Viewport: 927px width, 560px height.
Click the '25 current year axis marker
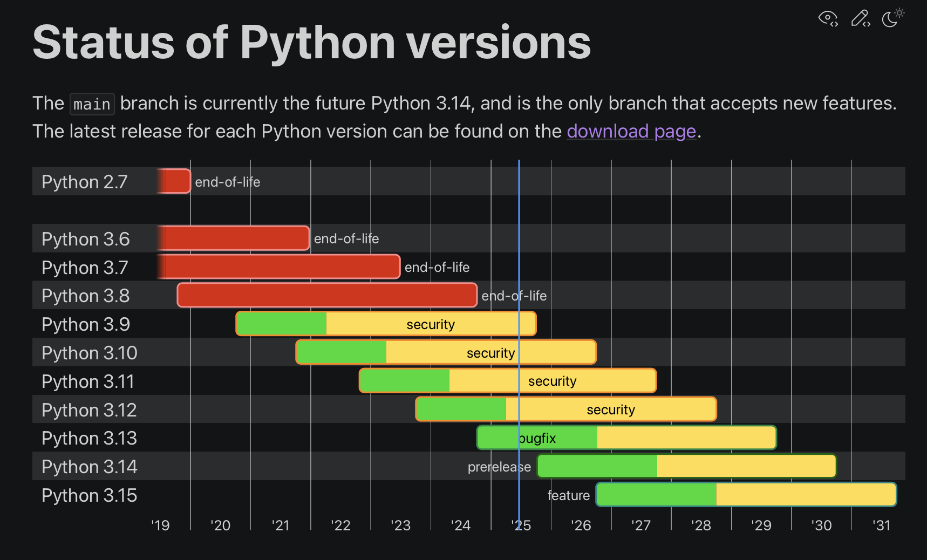521,525
